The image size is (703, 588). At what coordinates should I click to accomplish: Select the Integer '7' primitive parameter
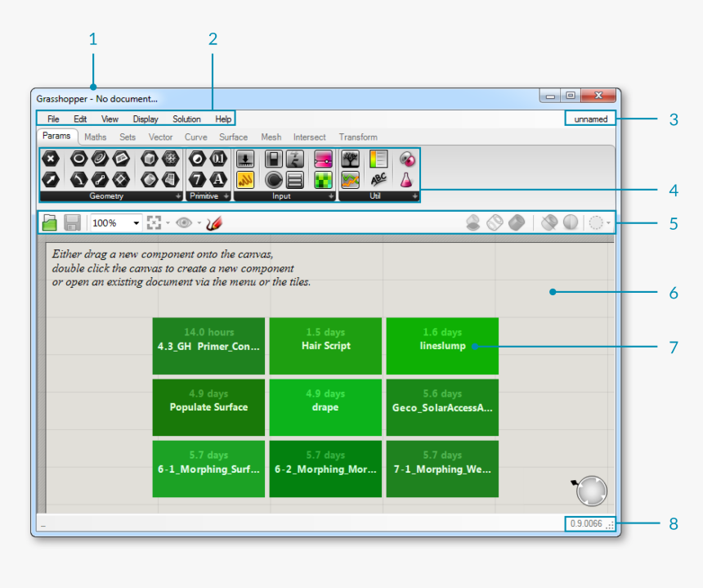(x=197, y=179)
